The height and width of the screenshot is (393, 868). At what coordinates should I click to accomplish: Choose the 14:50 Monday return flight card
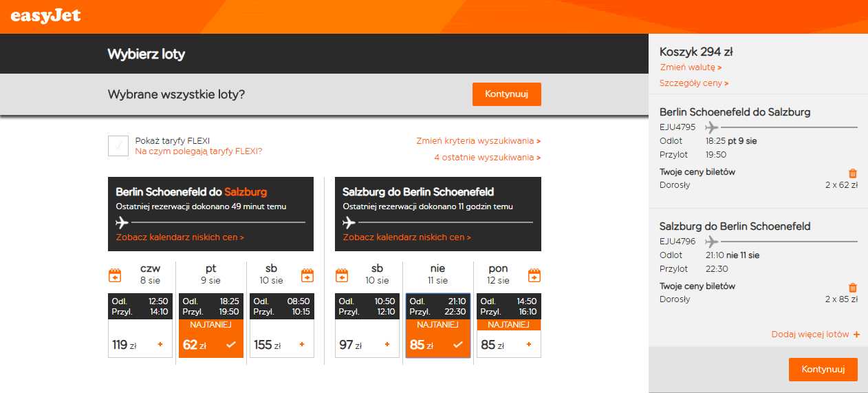[508, 326]
